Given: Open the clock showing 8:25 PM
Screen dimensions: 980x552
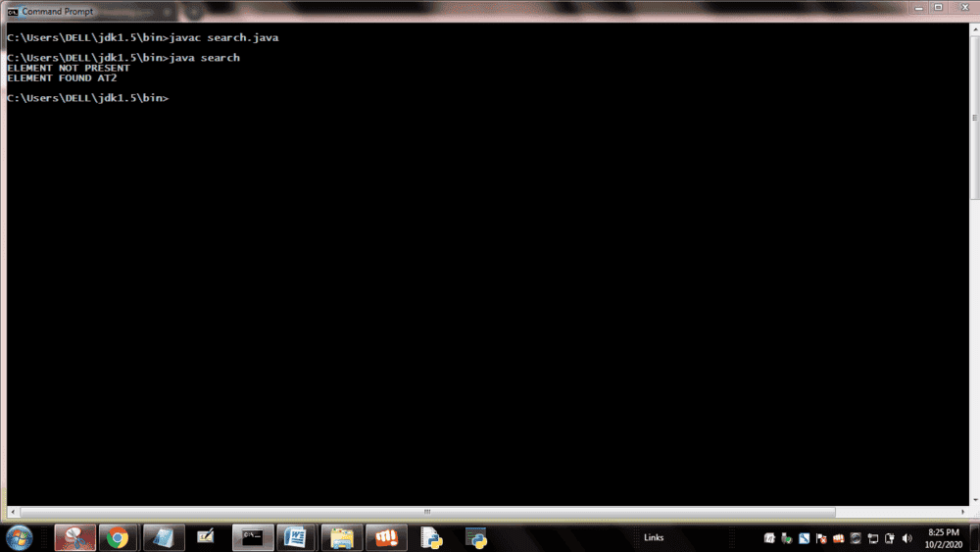Looking at the screenshot, I should 943,538.
